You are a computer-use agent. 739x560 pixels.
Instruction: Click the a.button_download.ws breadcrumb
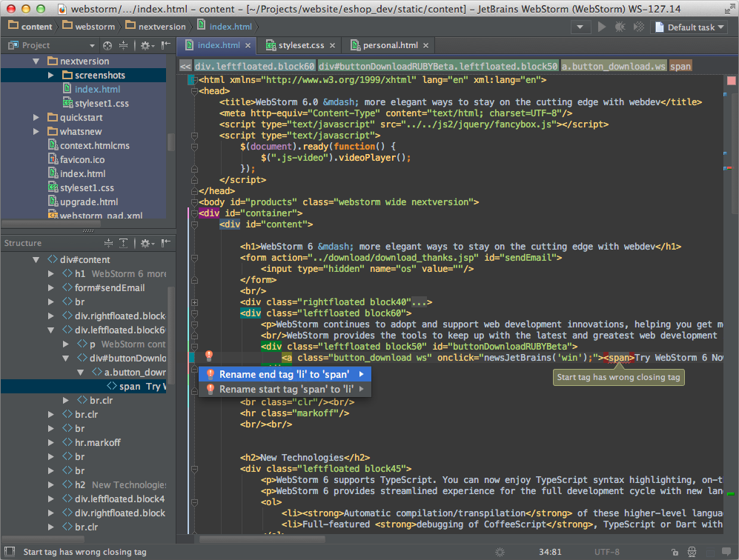pos(613,66)
